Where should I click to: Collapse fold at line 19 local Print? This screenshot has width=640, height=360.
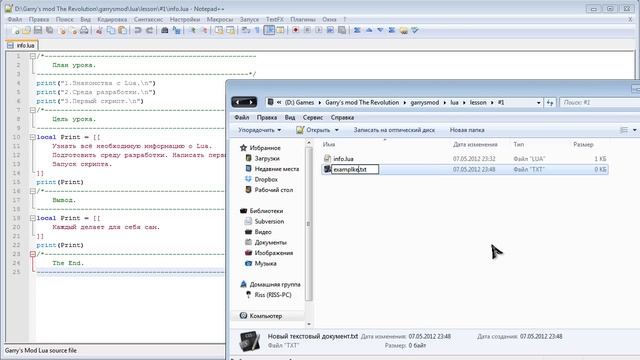(x=33, y=218)
